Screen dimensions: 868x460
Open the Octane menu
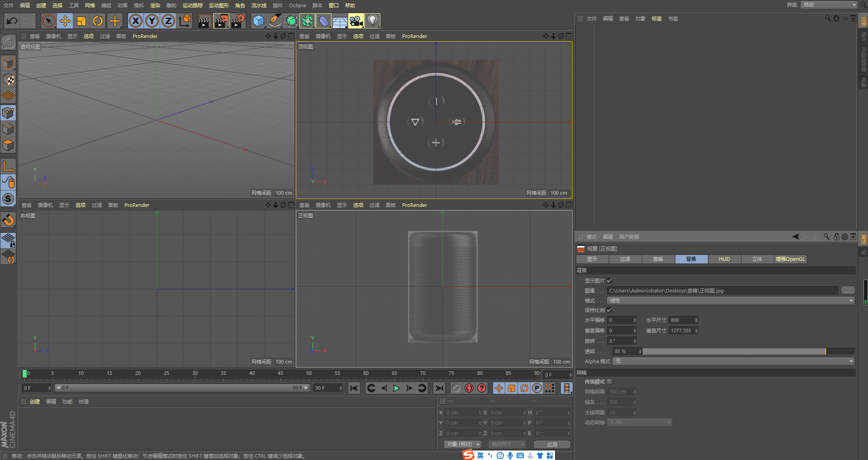[x=298, y=5]
